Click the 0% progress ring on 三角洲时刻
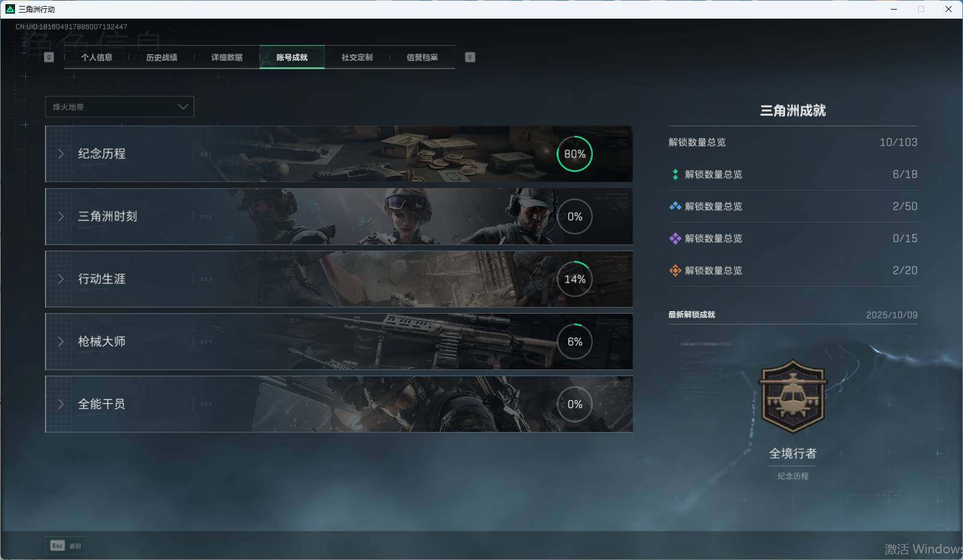Viewport: 963px width, 560px height. coord(575,216)
